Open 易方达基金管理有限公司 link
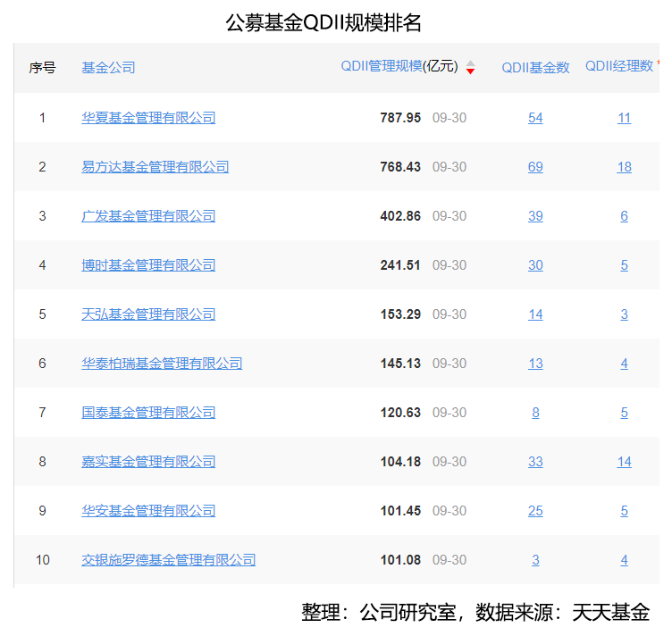The image size is (672, 636). coord(155,167)
